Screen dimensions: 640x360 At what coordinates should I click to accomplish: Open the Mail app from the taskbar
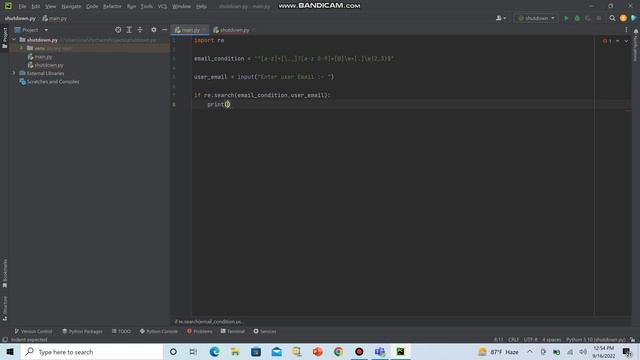276,352
